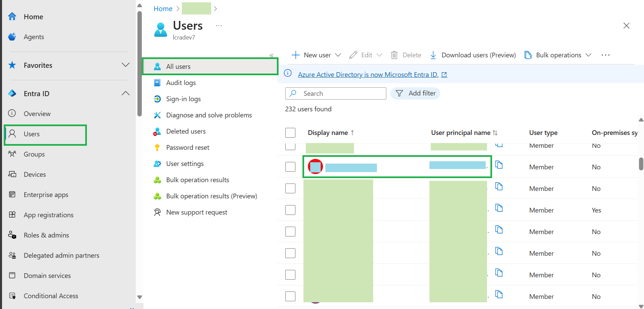The width and height of the screenshot is (644, 309).
Task: Click the Home house icon in the sidebar
Action: 12,17
